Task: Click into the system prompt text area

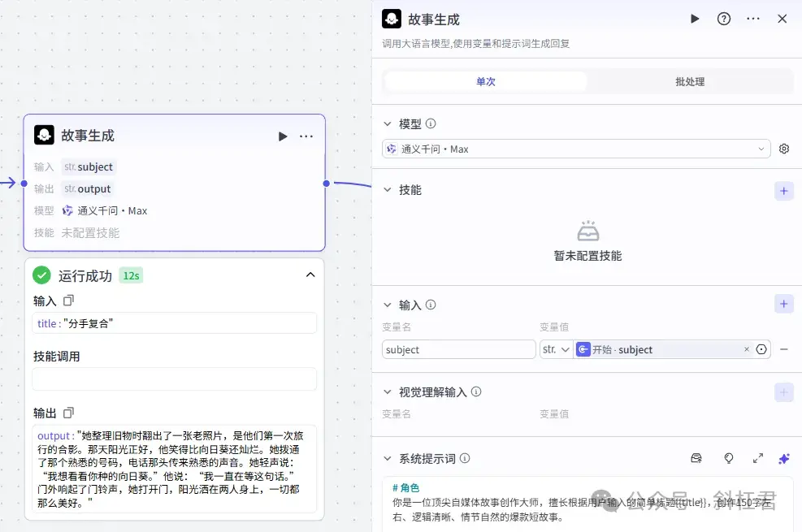Action: (587, 504)
